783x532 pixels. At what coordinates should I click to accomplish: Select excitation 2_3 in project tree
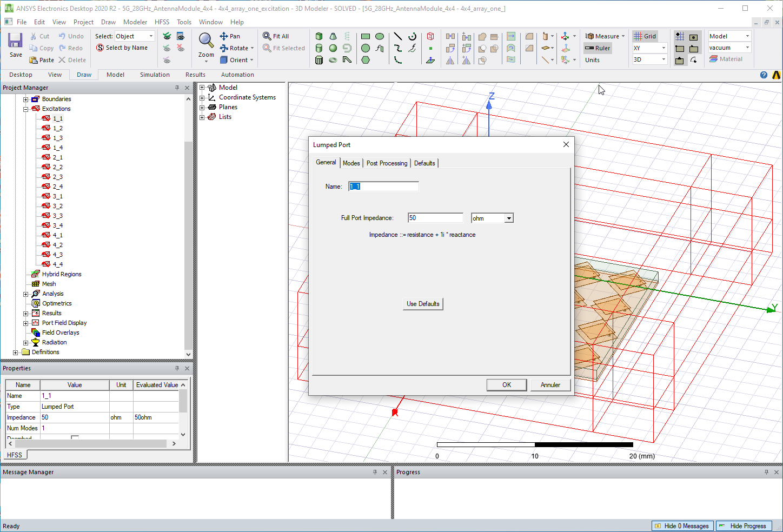(x=57, y=177)
